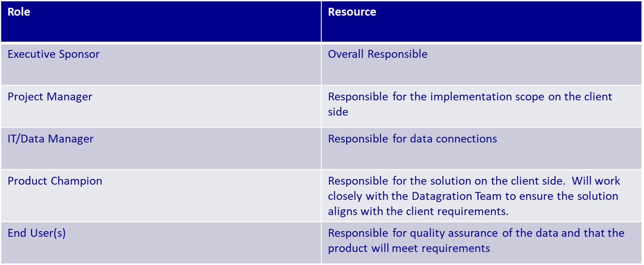Select the Project Manager cell
Image resolution: width=644 pixels, height=265 pixels.
click(161, 106)
